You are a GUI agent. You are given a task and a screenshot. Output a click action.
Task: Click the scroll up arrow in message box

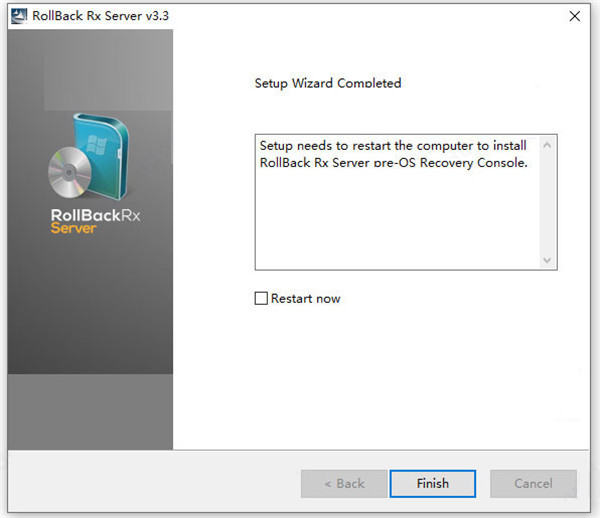(x=547, y=145)
